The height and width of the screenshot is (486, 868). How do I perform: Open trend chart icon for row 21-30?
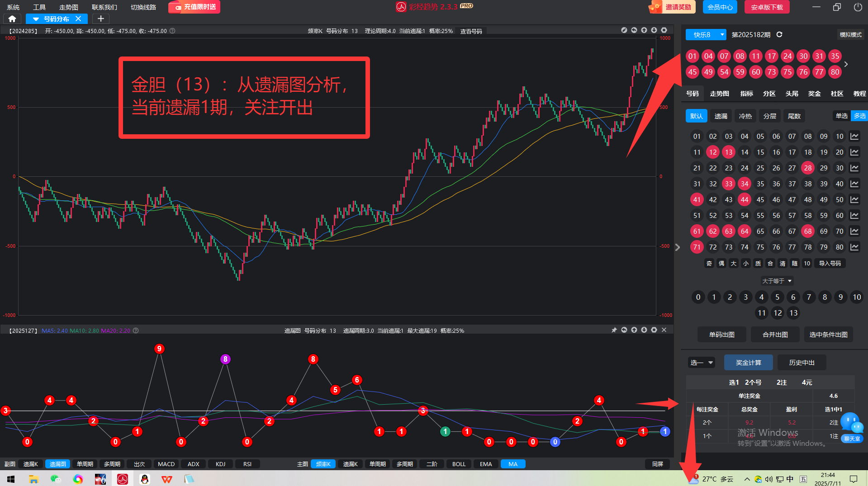point(854,168)
